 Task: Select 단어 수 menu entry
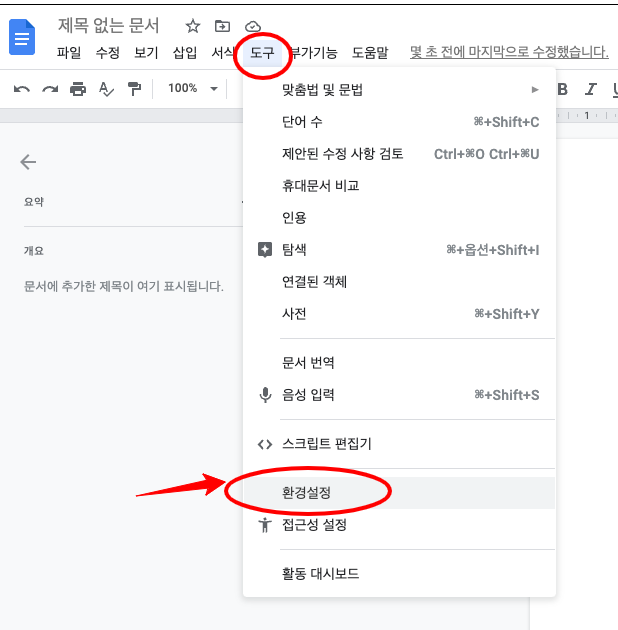399,122
